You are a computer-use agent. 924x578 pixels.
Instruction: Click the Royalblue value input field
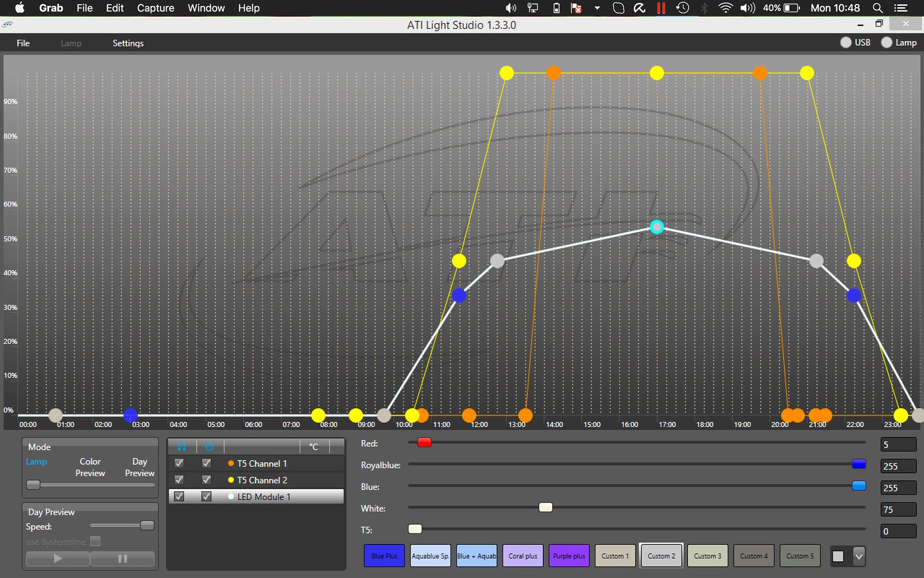click(898, 466)
